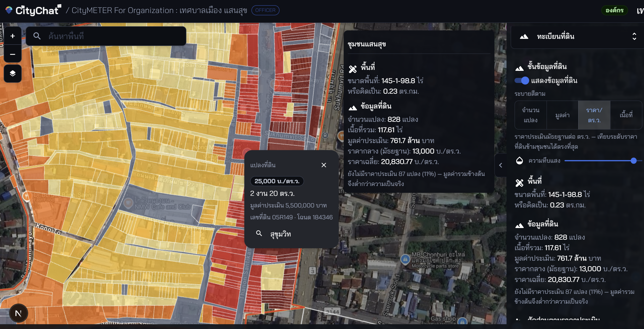This screenshot has height=329, width=644.
Task: Zoom in the map with plus button
Action: 13,36
